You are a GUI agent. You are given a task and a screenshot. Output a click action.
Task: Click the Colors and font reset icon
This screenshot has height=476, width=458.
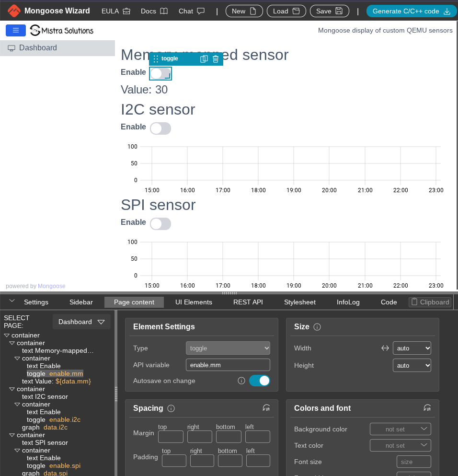(427, 408)
